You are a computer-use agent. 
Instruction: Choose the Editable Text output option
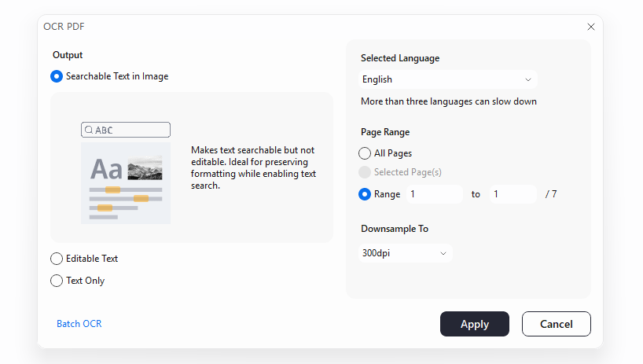(57, 259)
